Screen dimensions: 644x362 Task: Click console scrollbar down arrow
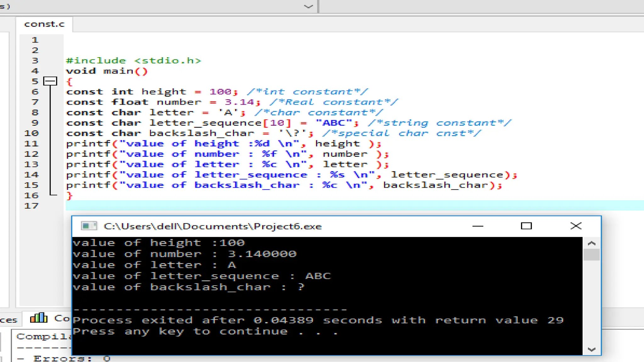click(x=591, y=349)
